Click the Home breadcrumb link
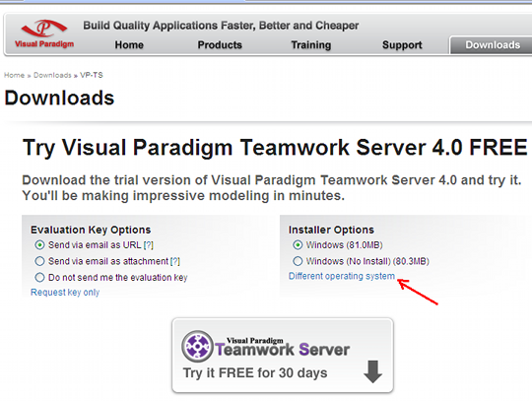The width and height of the screenshot is (532, 401). tap(14, 75)
